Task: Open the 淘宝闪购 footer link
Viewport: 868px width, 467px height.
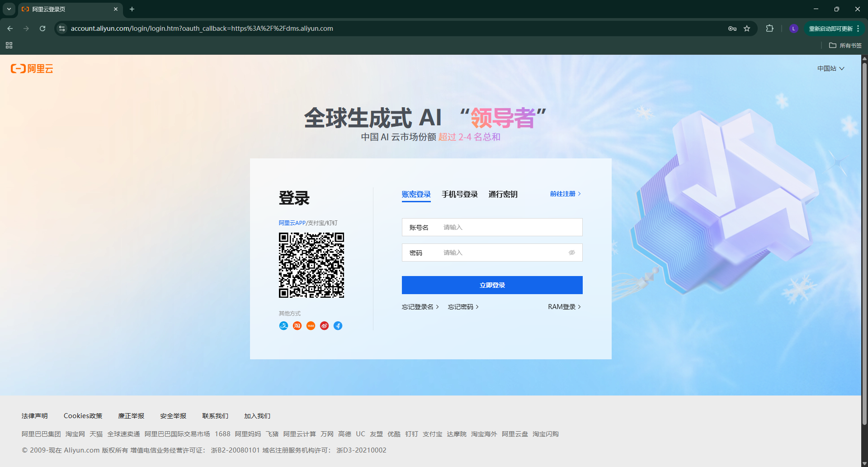Action: click(546, 434)
